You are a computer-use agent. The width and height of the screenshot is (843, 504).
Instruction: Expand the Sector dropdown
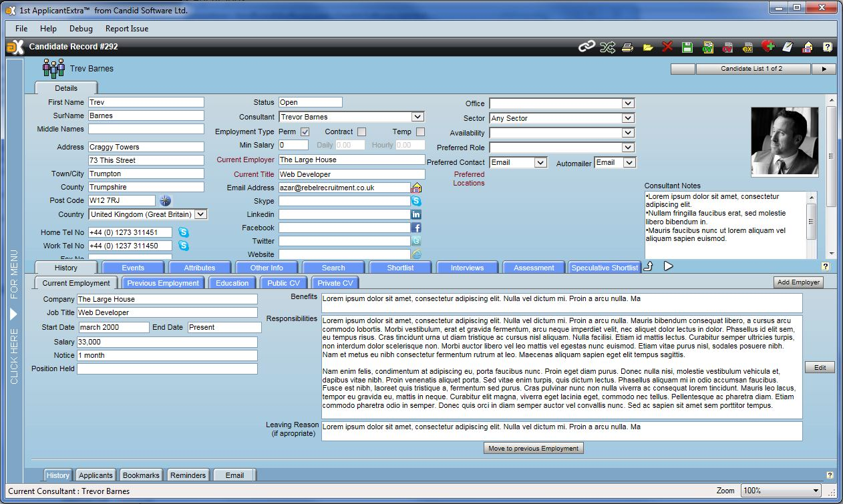(x=627, y=118)
